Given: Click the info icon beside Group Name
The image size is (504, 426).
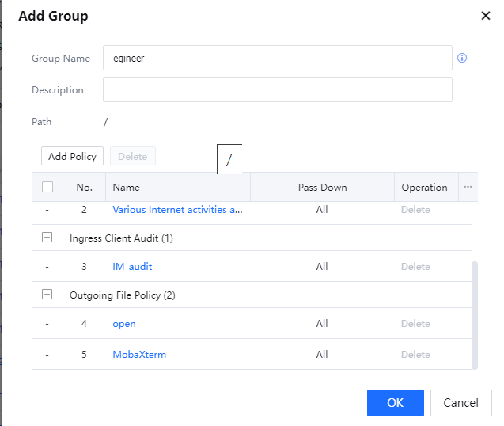Looking at the screenshot, I should click(462, 58).
